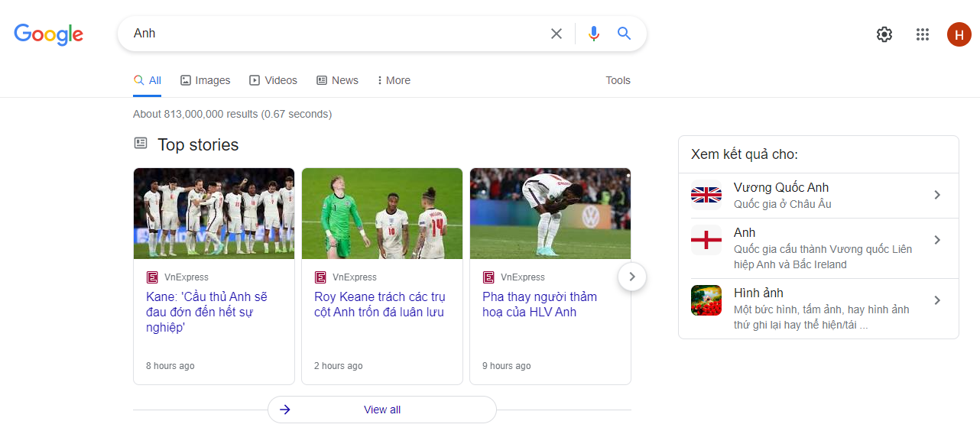
Task: Open the goalkeeper photo of Roy Keane story
Action: (382, 213)
